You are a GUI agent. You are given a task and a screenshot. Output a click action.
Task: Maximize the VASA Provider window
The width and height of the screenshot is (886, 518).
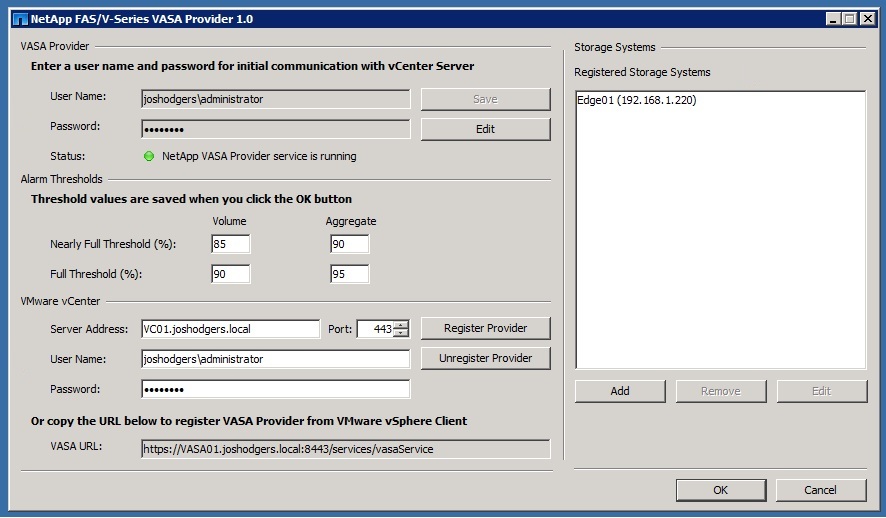coord(850,18)
